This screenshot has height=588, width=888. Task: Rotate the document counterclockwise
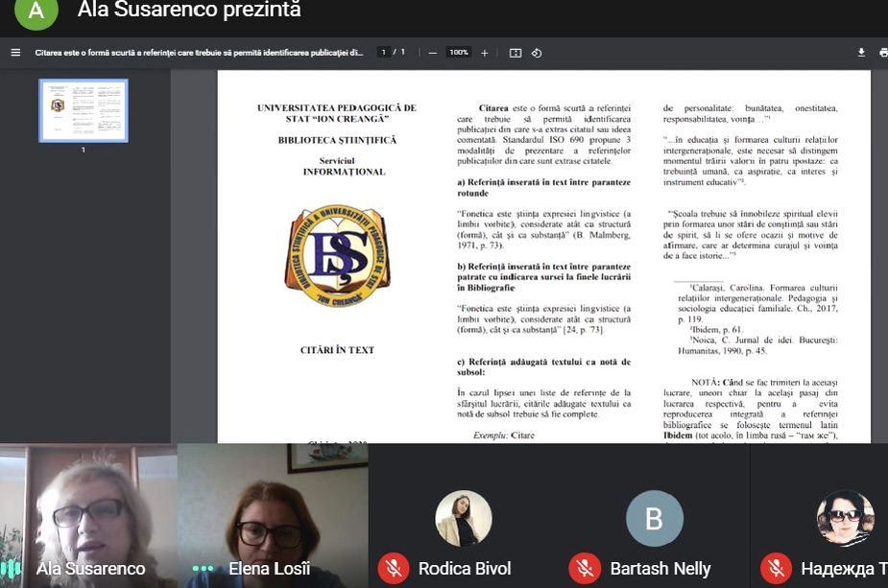coord(537,53)
